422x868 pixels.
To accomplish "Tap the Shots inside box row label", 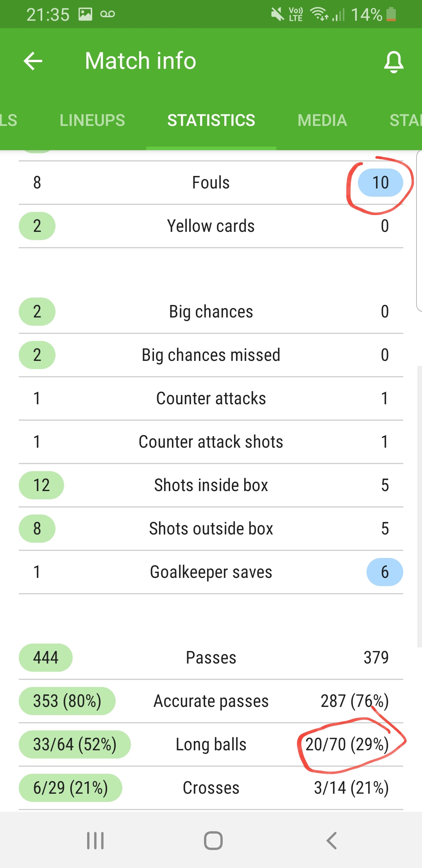I will pos(211,485).
